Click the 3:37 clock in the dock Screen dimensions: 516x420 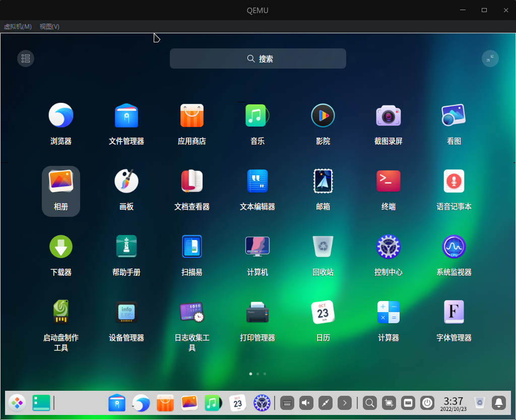click(x=453, y=403)
